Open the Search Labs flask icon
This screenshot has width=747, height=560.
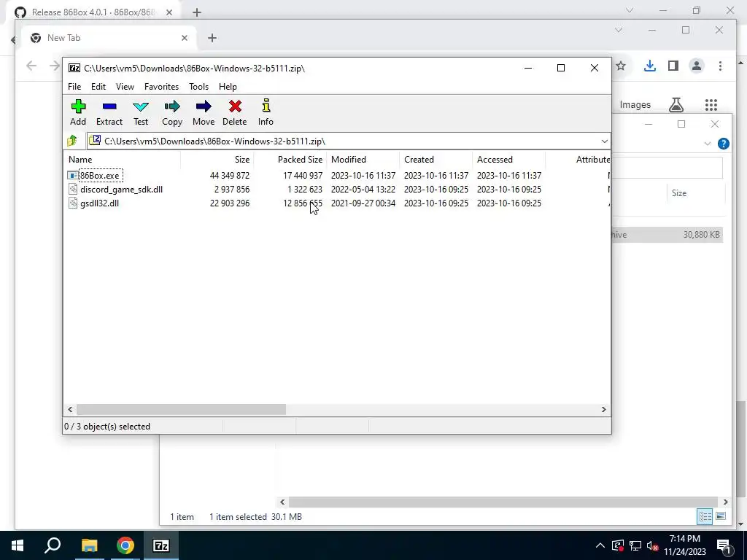[x=676, y=105]
